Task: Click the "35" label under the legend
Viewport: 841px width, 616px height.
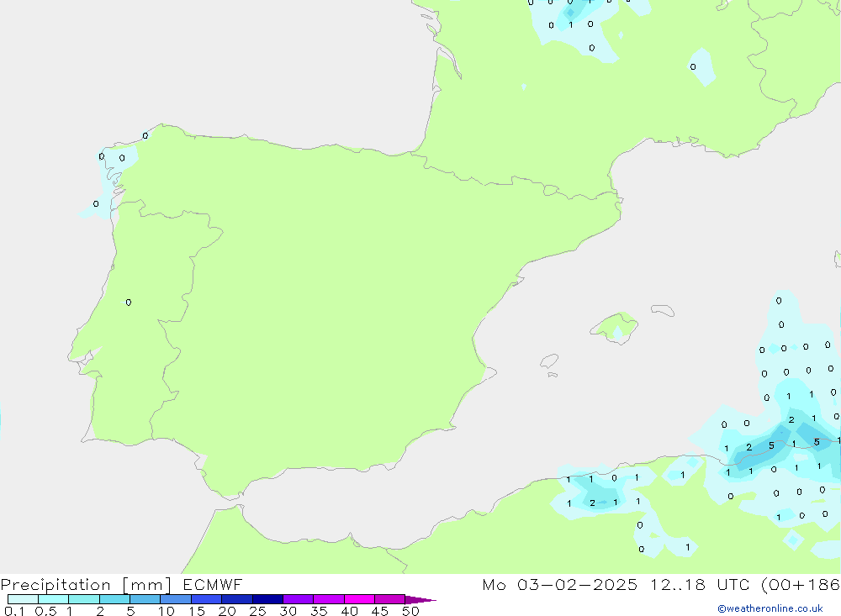Action: coord(319,611)
